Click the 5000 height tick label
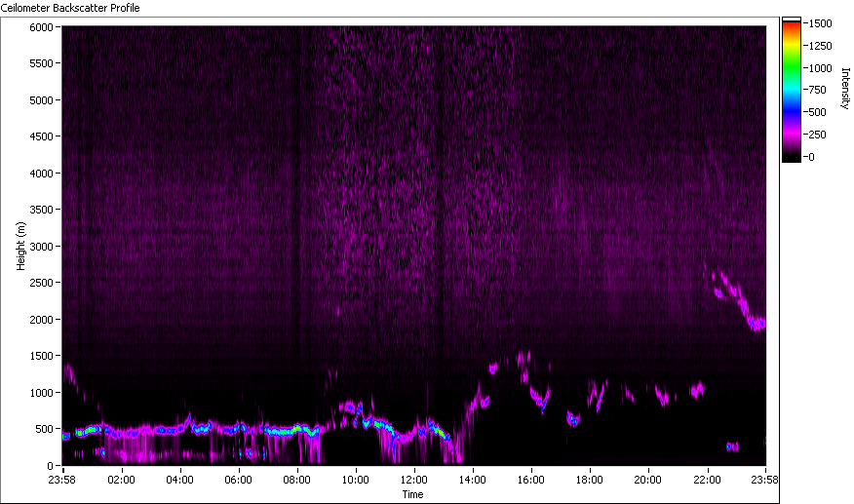This screenshot has height=504, width=854. 41,100
